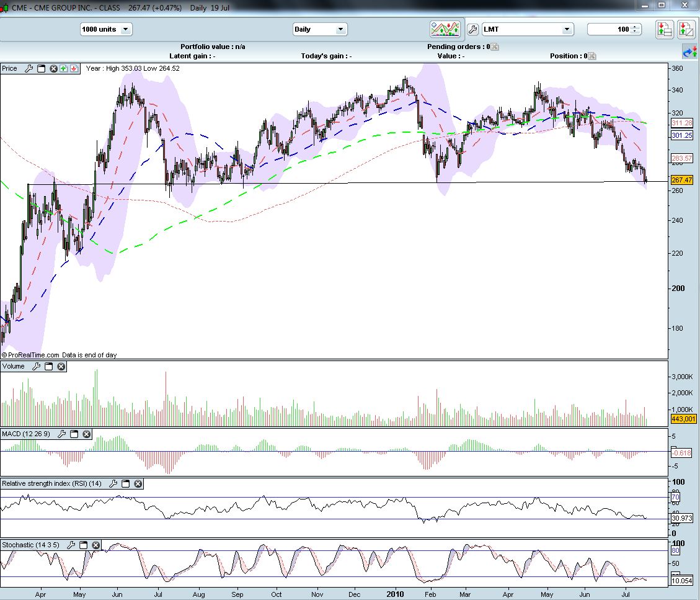Click red down-arrow icon in Price panel

tap(74, 68)
